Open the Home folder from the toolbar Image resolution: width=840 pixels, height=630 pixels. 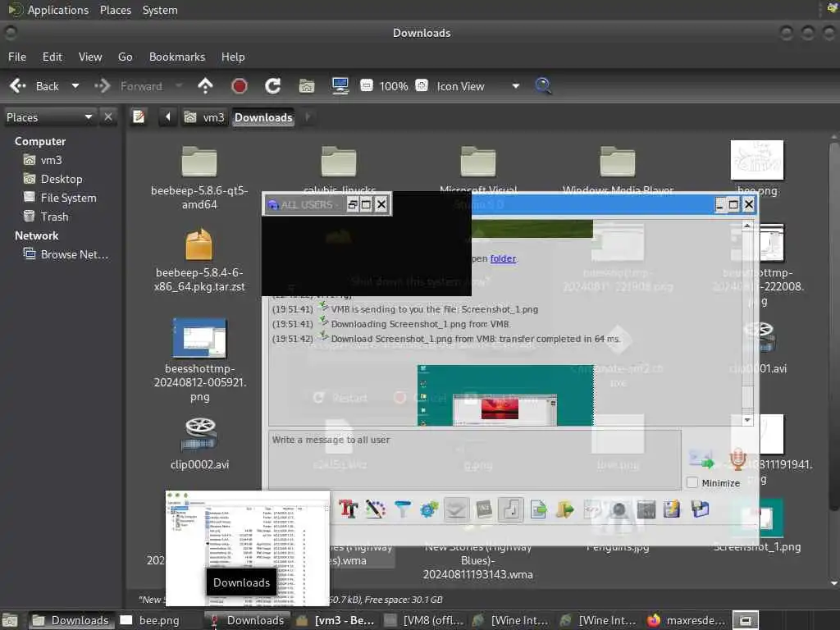pos(307,85)
